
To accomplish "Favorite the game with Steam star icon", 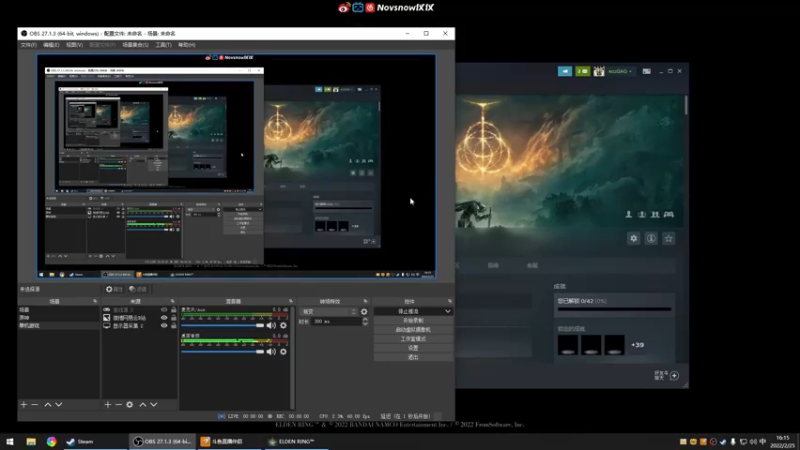I will pos(668,238).
